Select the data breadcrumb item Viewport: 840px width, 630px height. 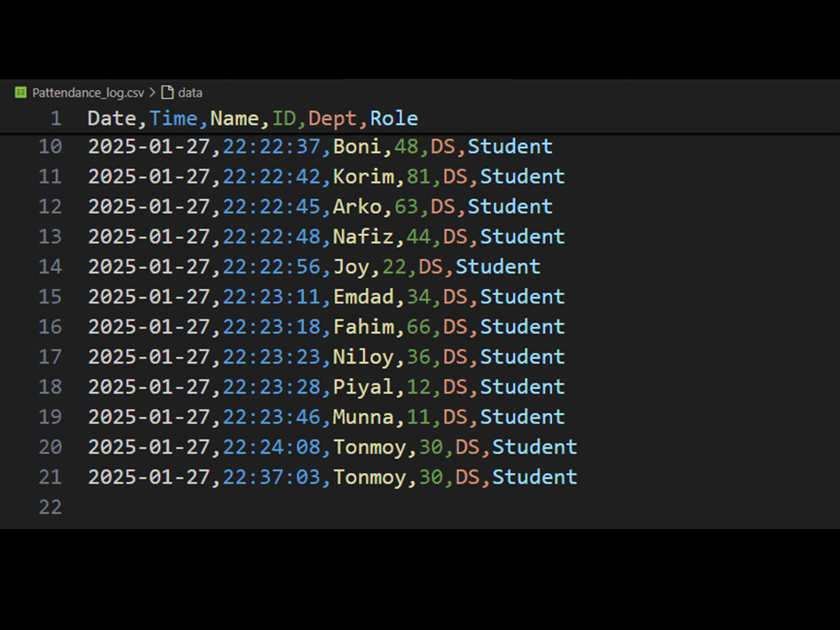click(190, 92)
